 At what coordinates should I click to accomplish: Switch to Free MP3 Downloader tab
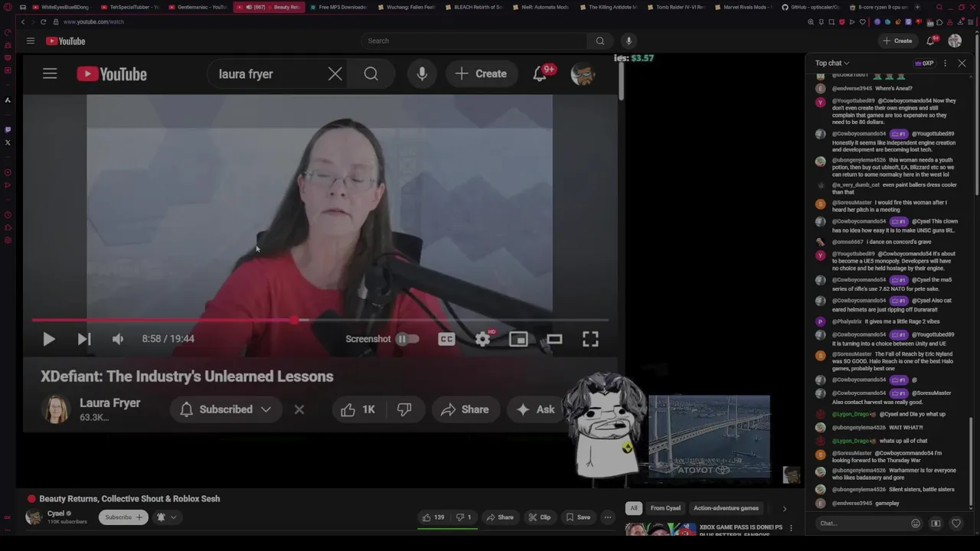[338, 7]
